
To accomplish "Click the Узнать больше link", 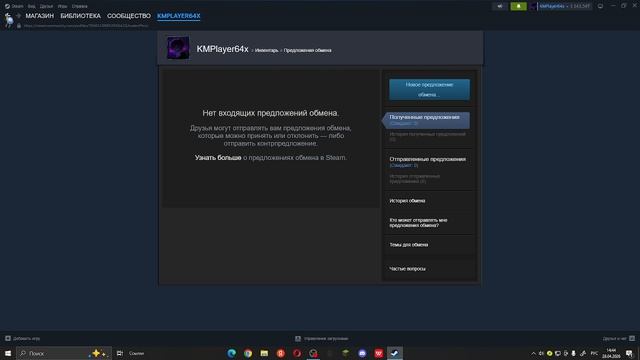I will pos(218,158).
